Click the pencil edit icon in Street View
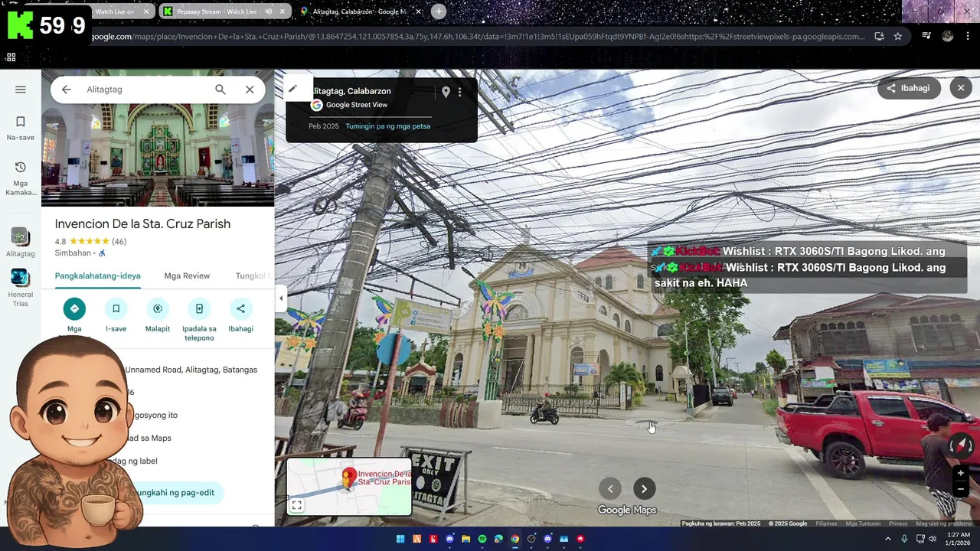980x551 pixels. 292,89
